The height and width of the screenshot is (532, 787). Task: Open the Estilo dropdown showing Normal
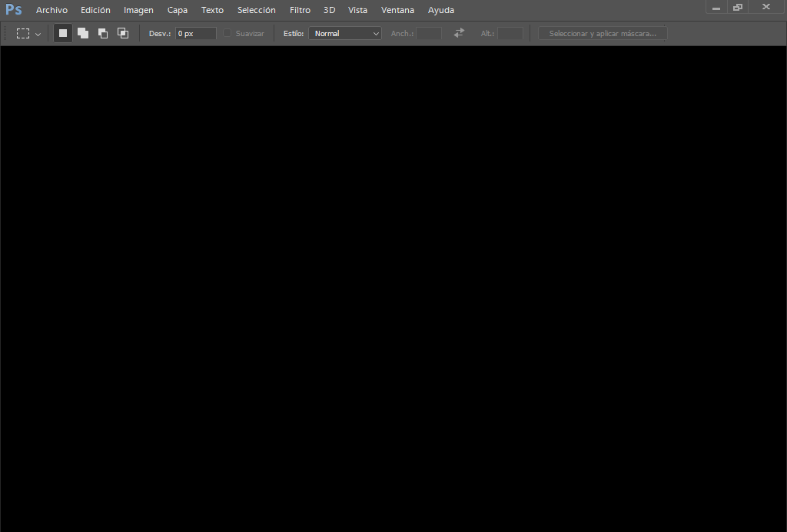coord(344,33)
